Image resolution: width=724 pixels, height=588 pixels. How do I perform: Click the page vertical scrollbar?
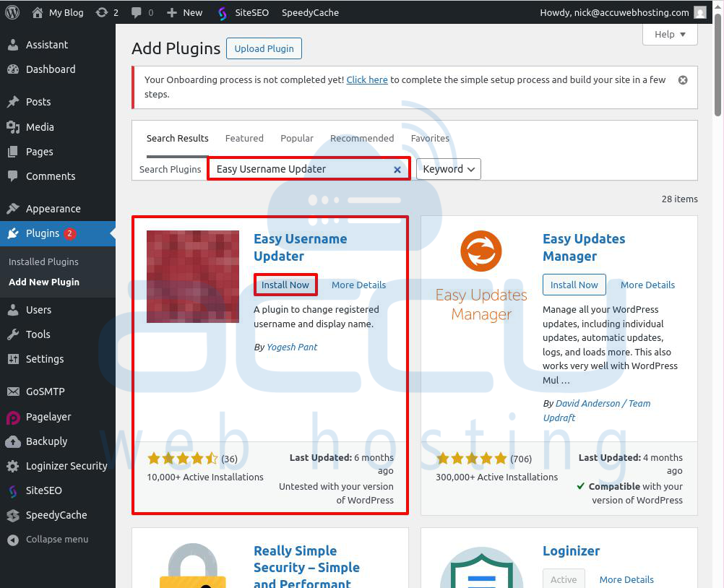coord(717,64)
